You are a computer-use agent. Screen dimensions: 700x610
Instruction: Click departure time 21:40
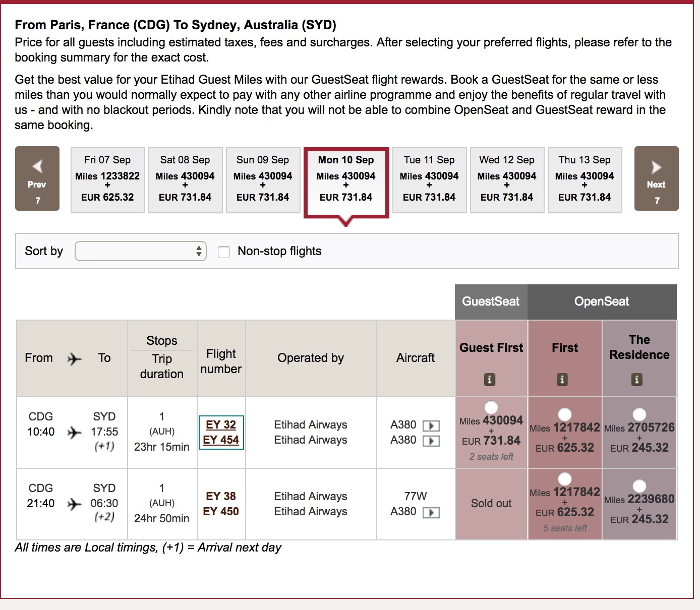click(x=41, y=503)
